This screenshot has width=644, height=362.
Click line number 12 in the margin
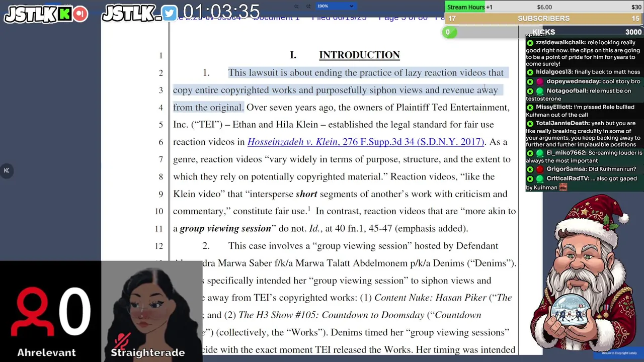point(159,246)
